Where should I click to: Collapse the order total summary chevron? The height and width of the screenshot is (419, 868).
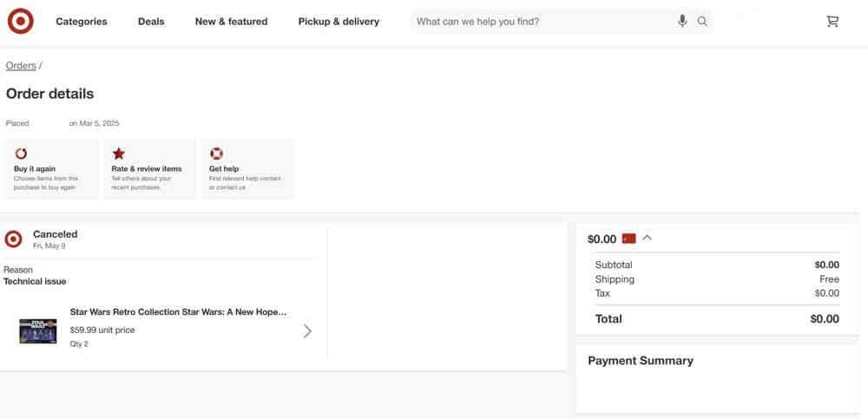tap(648, 238)
